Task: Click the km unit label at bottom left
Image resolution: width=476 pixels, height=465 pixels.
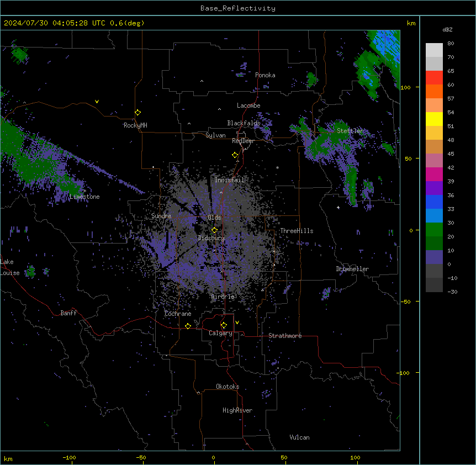Action: 8,458
